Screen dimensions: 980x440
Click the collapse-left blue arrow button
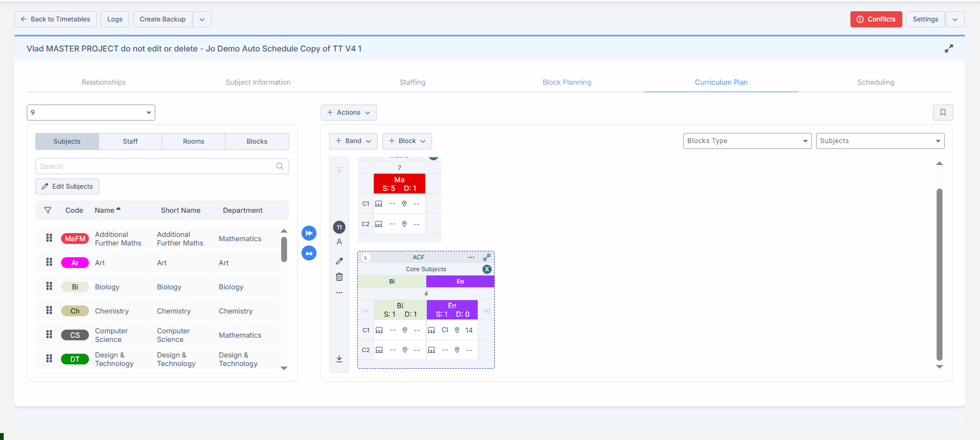(x=309, y=233)
